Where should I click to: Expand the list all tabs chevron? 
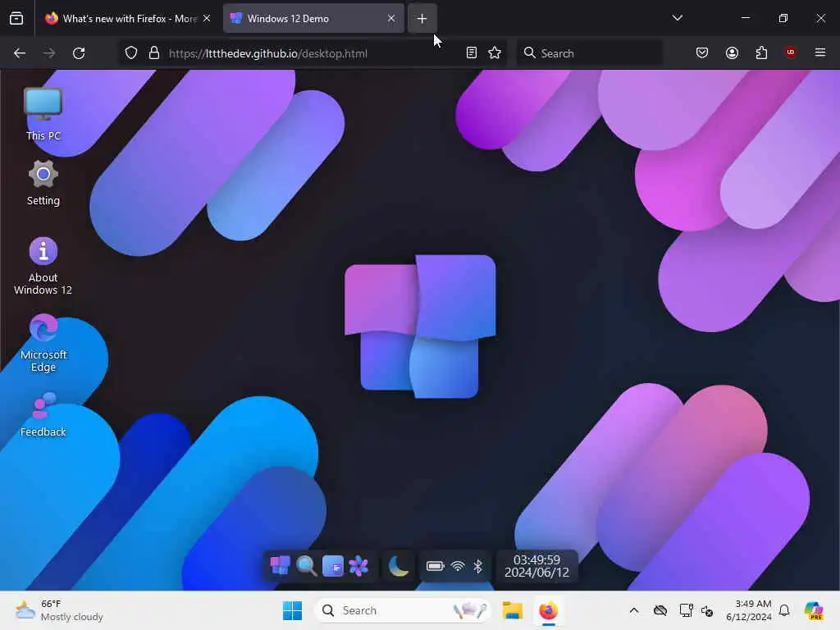pyautogui.click(x=677, y=18)
